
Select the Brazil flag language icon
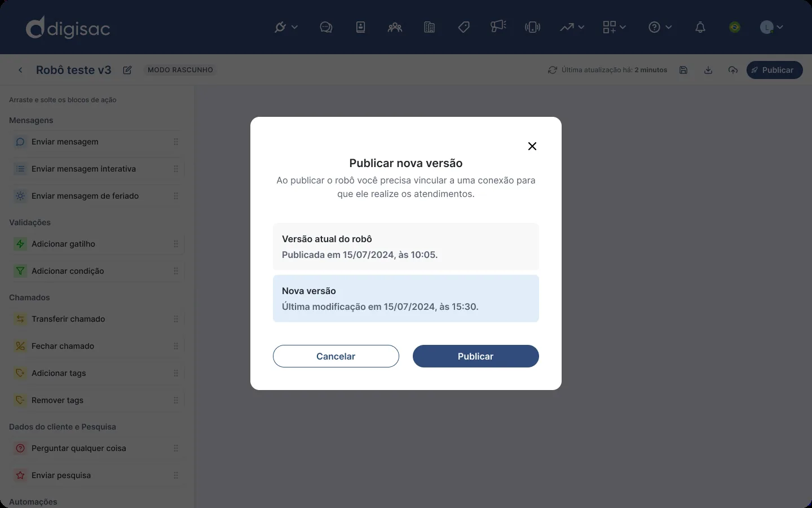[734, 27]
